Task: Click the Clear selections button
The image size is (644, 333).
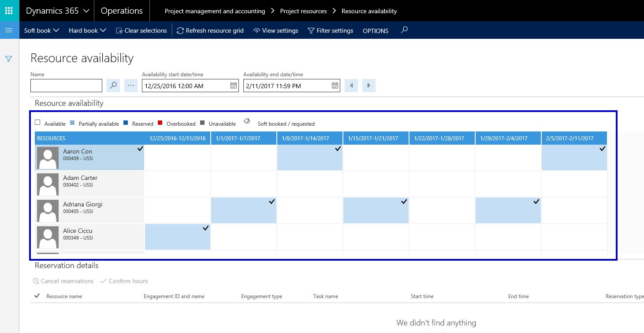Action: [141, 30]
